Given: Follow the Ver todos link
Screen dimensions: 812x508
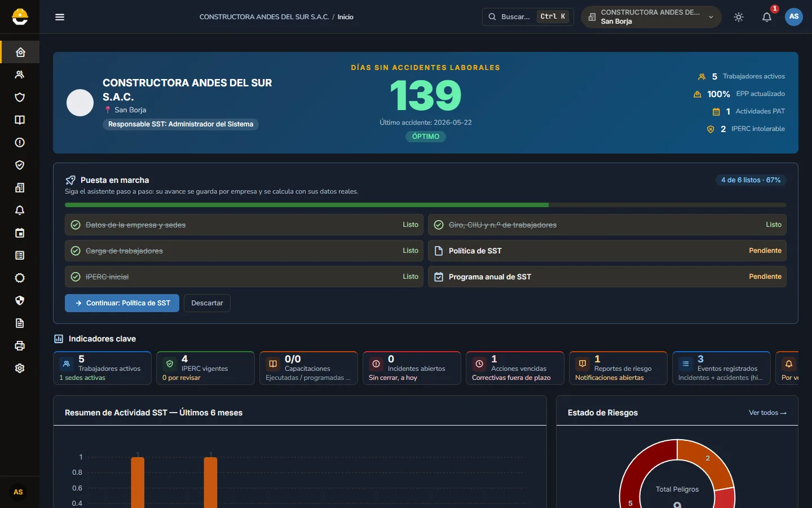Looking at the screenshot, I should click(767, 413).
